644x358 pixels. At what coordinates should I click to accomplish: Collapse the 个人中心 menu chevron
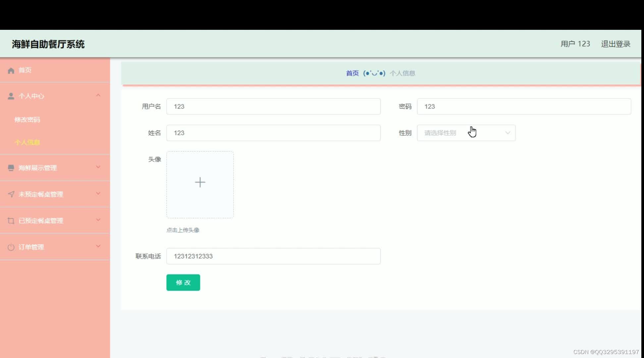[x=98, y=95]
